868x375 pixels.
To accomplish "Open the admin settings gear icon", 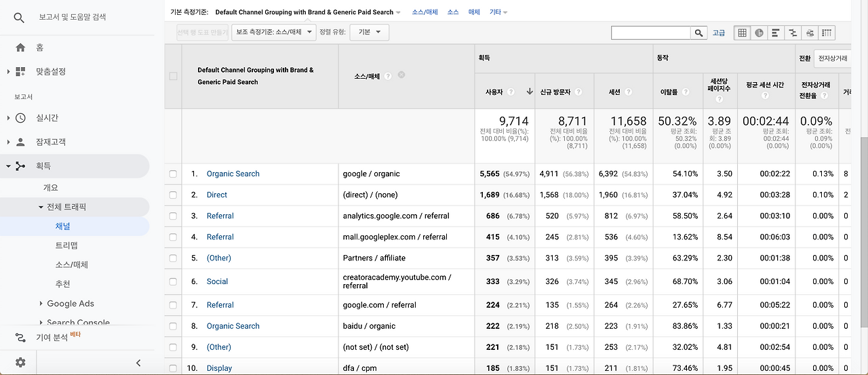I will tap(20, 362).
